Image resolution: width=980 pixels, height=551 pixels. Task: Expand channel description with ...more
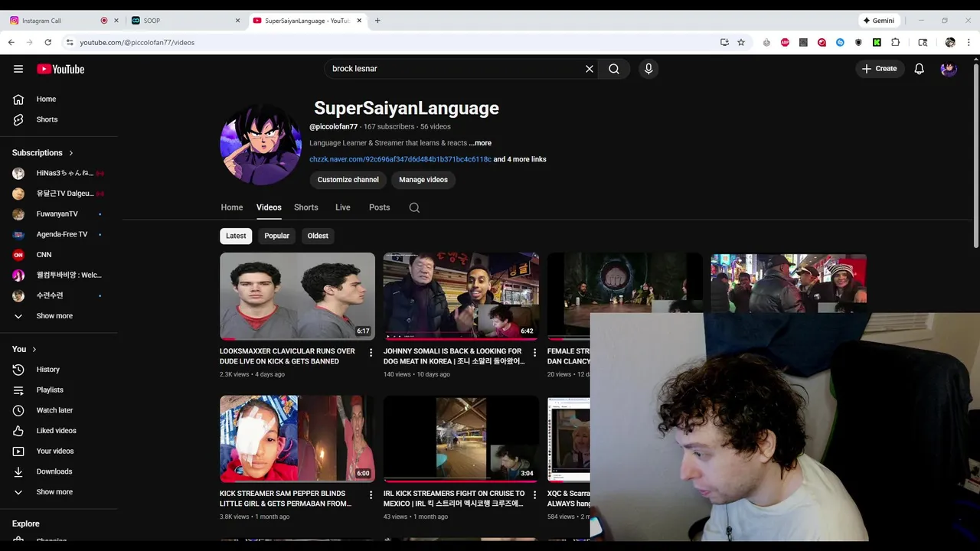click(480, 143)
